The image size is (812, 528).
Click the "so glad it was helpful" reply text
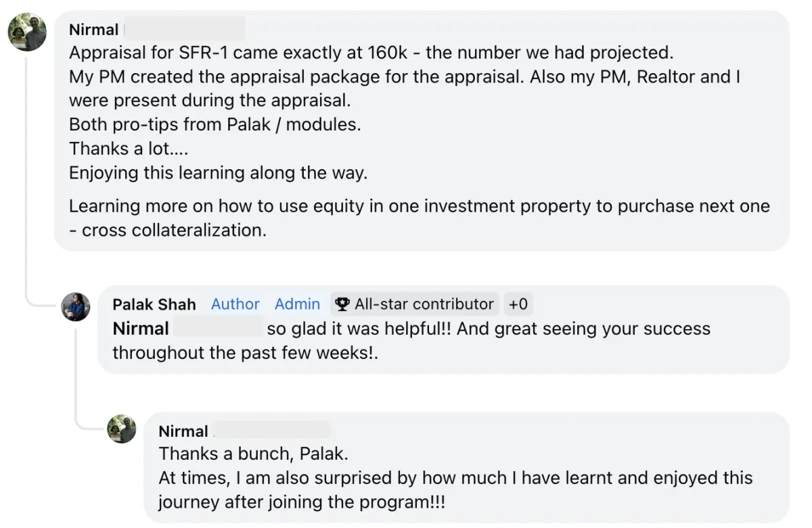[487, 329]
